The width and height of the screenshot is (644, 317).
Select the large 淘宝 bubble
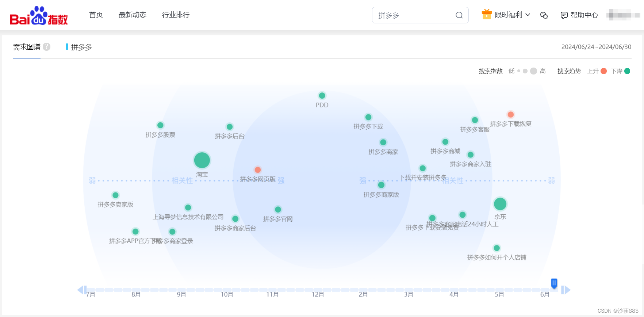(202, 160)
